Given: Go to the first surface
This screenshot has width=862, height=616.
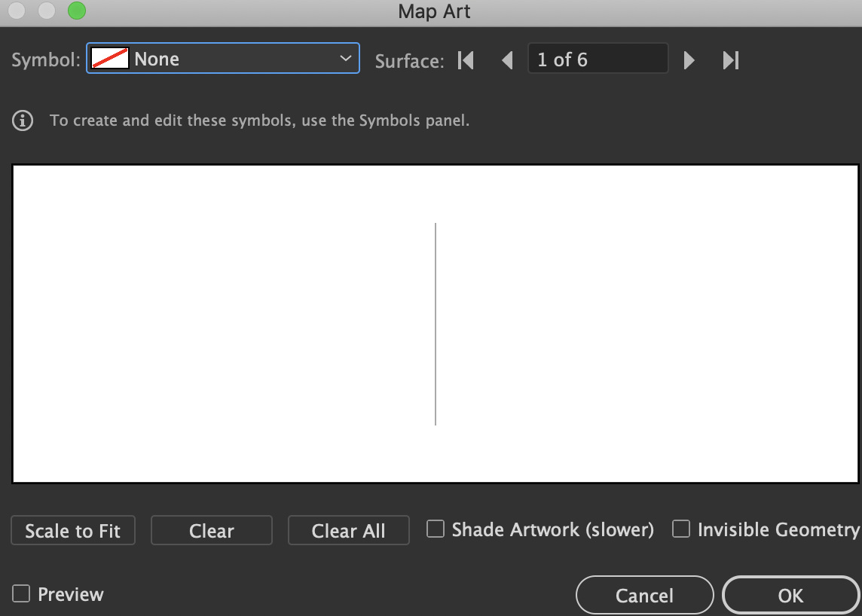Looking at the screenshot, I should pos(466,59).
